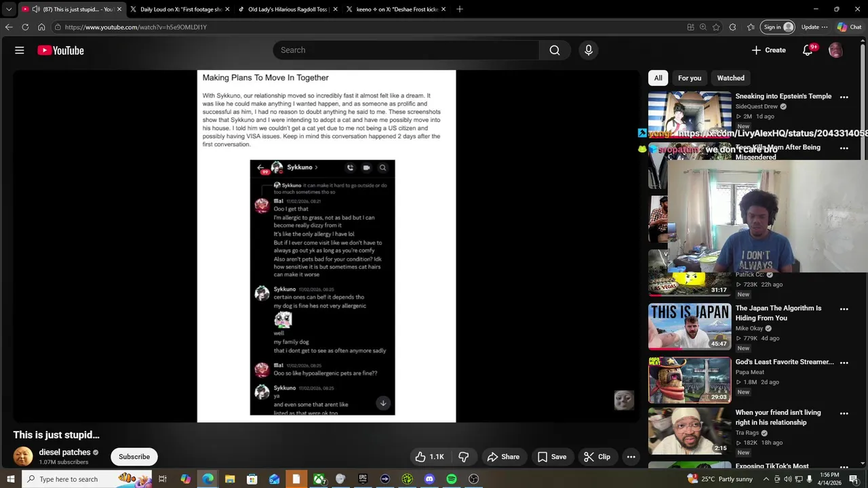The height and width of the screenshot is (488, 868).
Task: Click the taskbar search box
Action: [x=88, y=479]
